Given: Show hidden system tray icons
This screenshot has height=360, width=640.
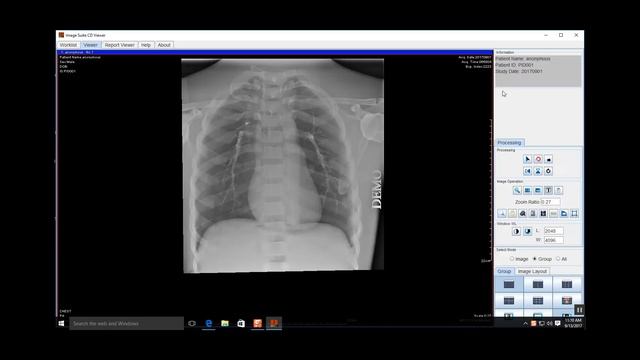Looking at the screenshot, I should [x=525, y=323].
